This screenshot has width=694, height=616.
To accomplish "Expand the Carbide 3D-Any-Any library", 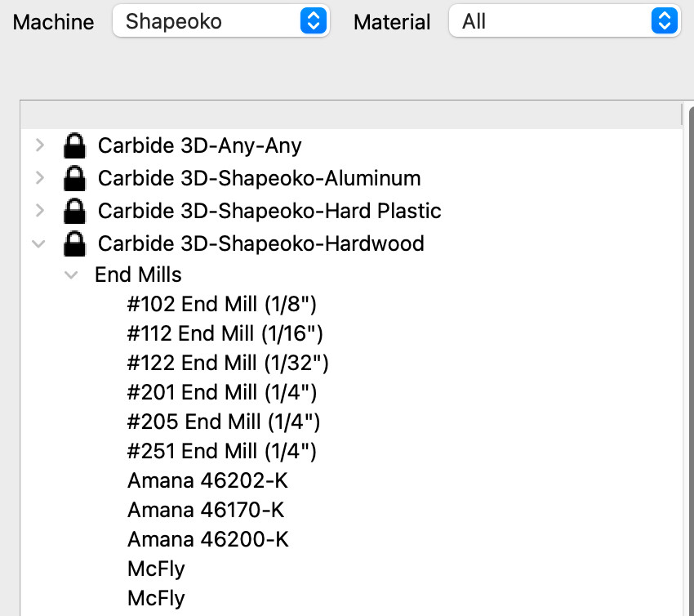I will 39,145.
